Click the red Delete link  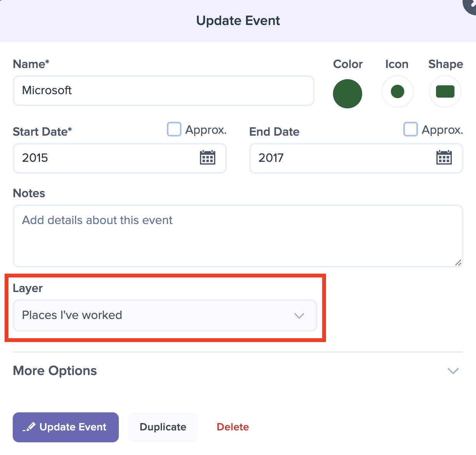click(x=233, y=427)
